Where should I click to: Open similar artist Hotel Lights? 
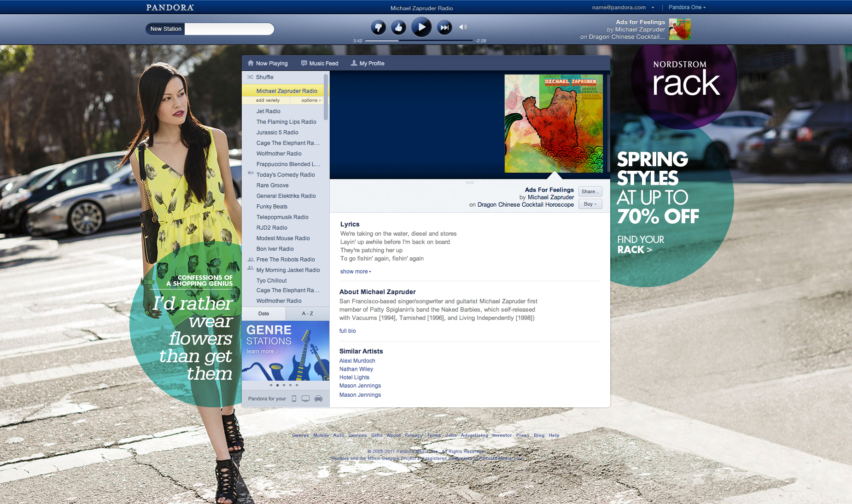[354, 377]
